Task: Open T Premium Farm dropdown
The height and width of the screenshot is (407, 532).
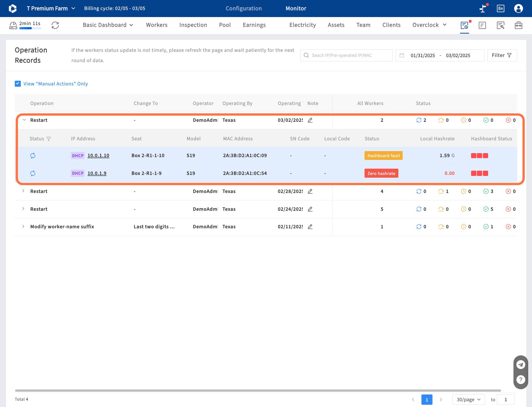Action: tap(51, 9)
